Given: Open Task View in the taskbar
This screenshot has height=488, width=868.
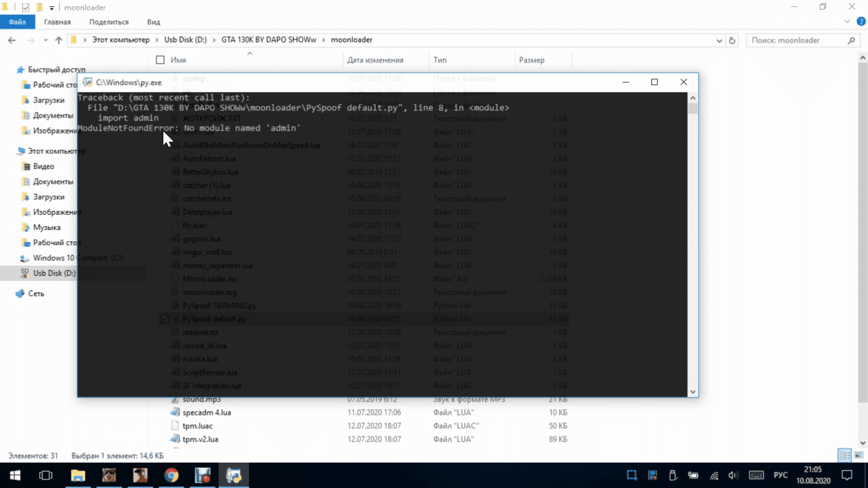Looking at the screenshot, I should click(46, 475).
